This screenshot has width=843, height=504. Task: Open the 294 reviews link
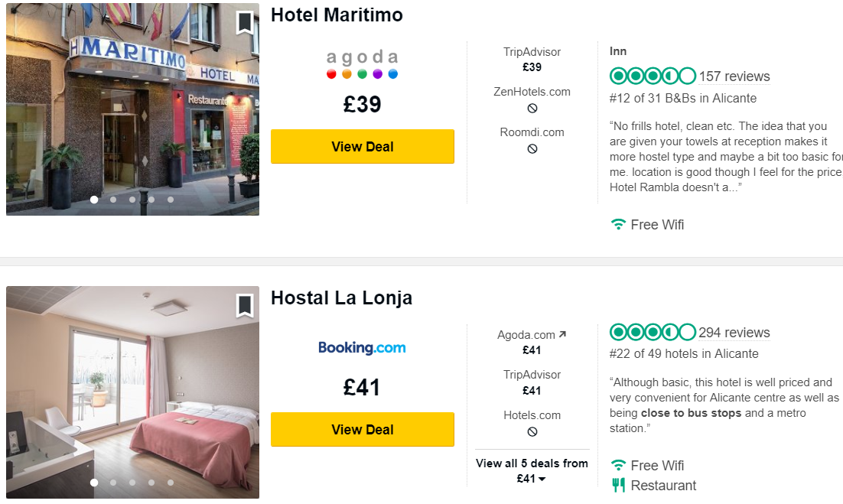[734, 333]
